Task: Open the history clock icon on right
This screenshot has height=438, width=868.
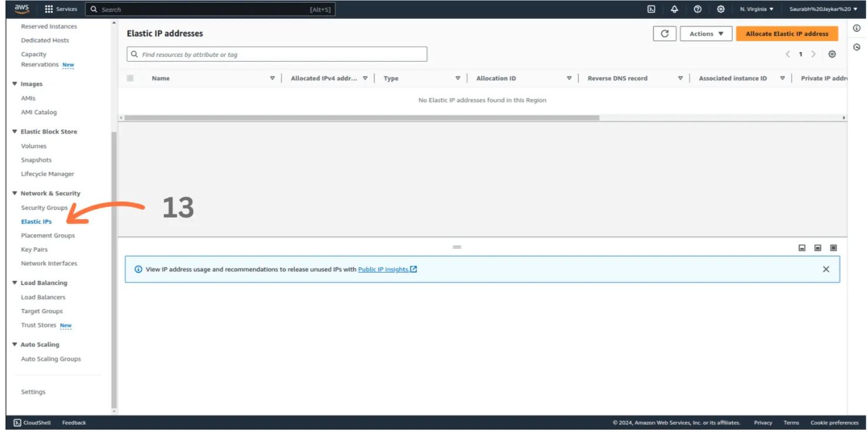Action: pyautogui.click(x=857, y=47)
